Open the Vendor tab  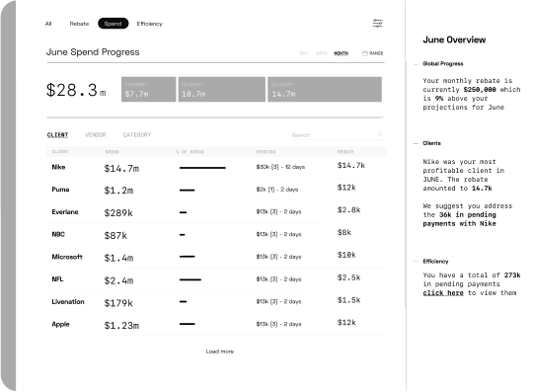(x=96, y=135)
